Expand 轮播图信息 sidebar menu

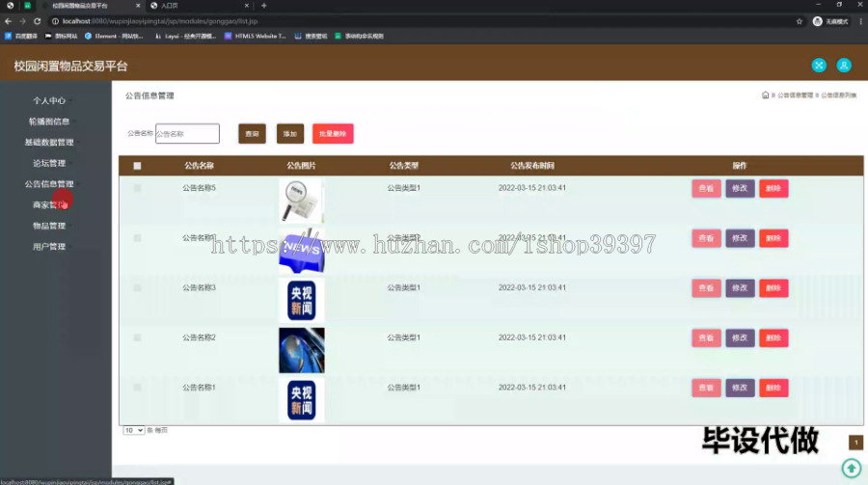point(49,121)
